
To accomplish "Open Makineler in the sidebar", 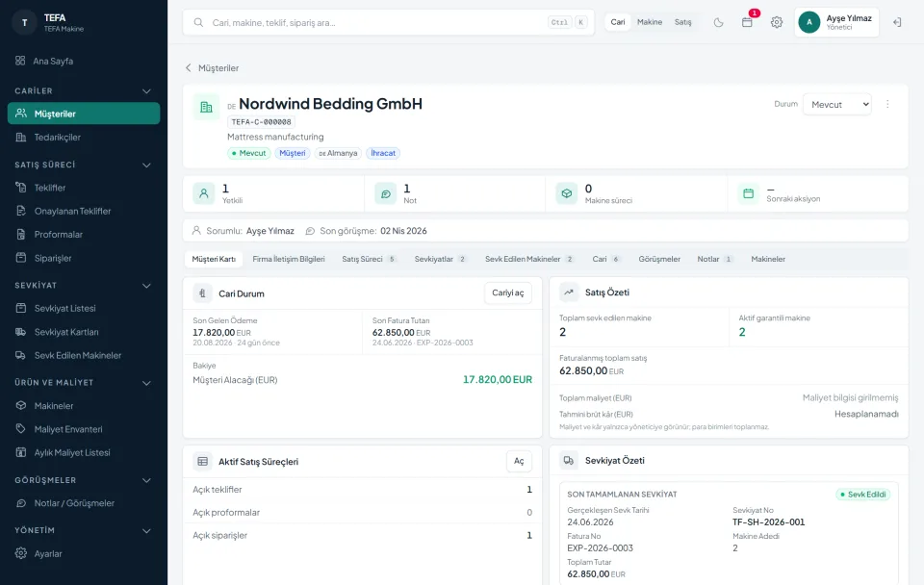I will [84, 405].
